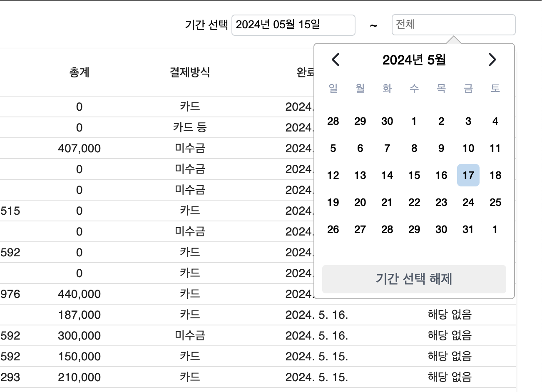This screenshot has height=392, width=542.
Task: Choose May 1 in first calendar row
Action: pyautogui.click(x=414, y=121)
